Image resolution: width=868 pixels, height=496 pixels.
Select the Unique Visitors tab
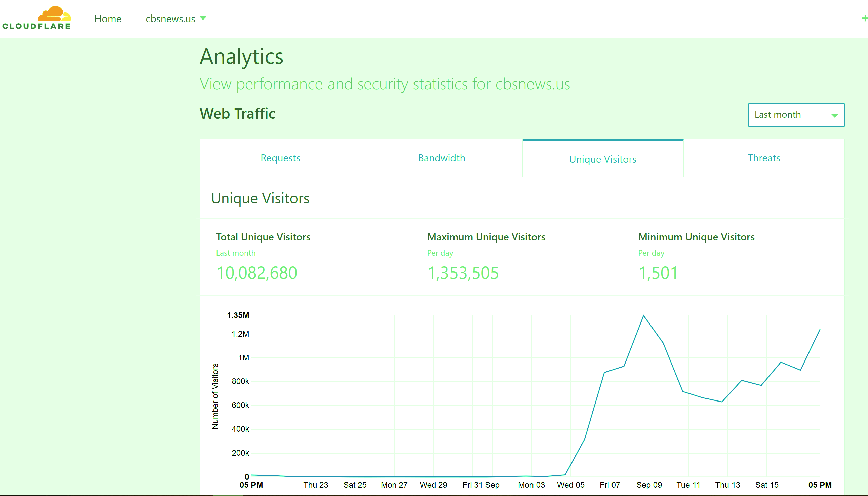603,159
